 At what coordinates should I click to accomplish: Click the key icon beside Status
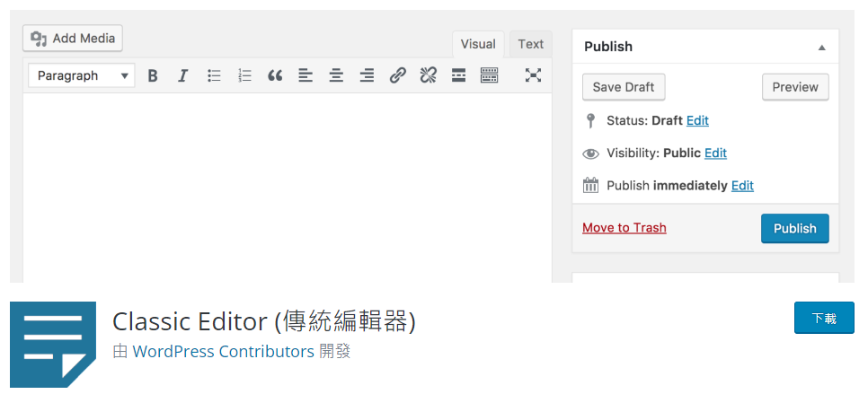(x=590, y=120)
